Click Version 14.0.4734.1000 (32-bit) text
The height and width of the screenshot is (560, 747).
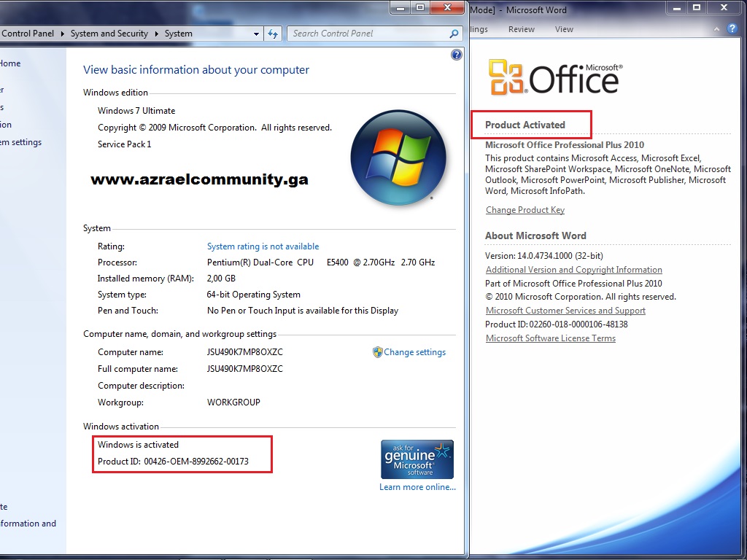click(x=544, y=256)
